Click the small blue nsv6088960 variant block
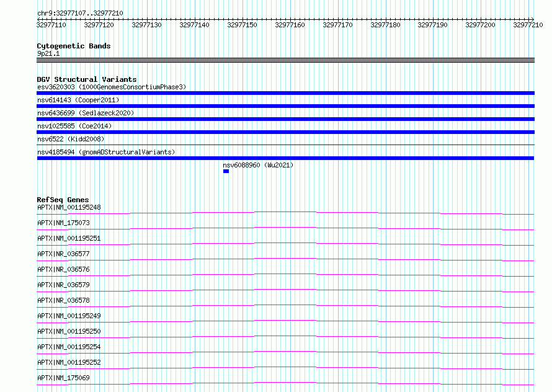552x392 pixels. (226, 171)
